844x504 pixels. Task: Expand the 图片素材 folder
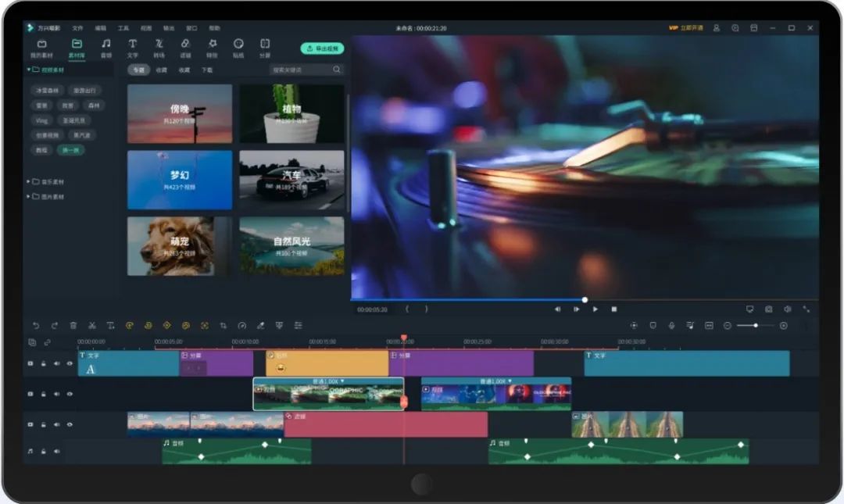29,196
